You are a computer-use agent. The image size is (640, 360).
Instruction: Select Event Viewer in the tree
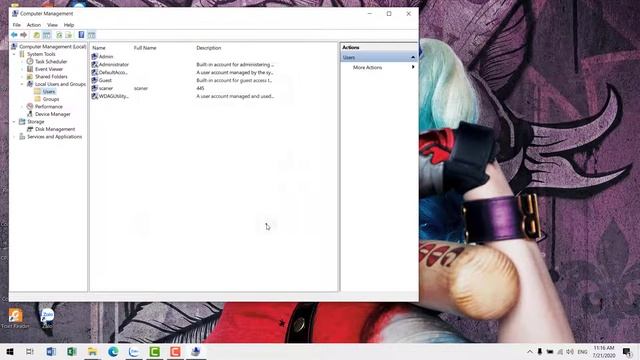(49, 69)
